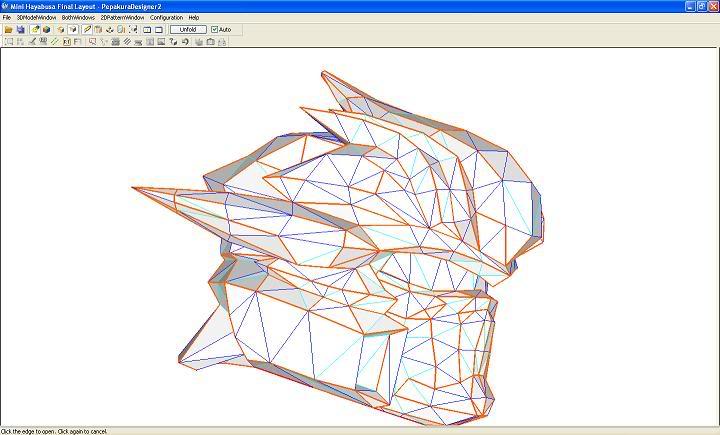Viewport: 720px width, 435px height.
Task: Click the question mark with arrow icon
Action: click(174, 42)
